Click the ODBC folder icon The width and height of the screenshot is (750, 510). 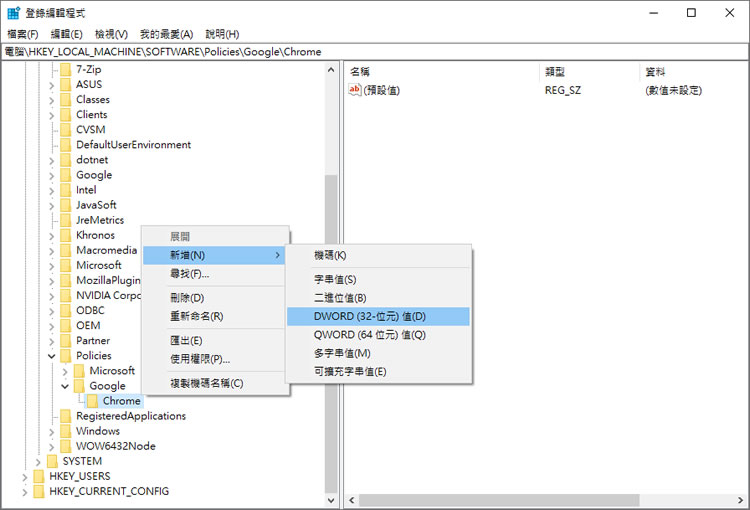[66, 311]
